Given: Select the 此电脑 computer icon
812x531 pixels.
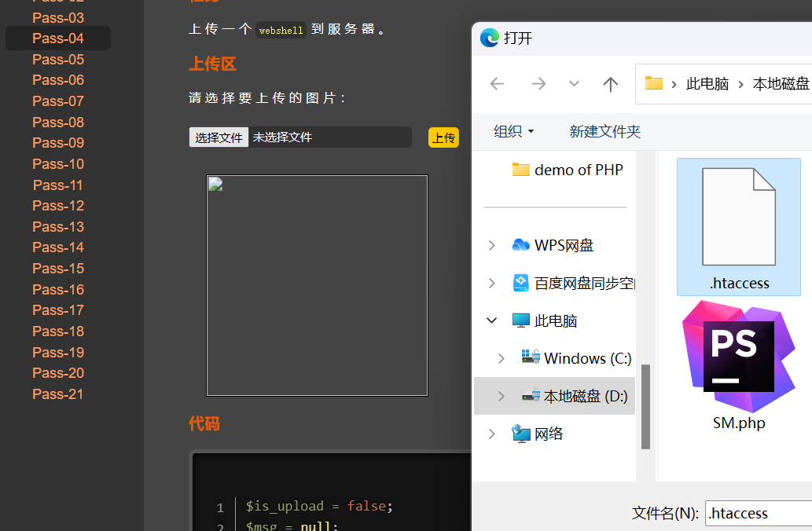Looking at the screenshot, I should [x=520, y=320].
